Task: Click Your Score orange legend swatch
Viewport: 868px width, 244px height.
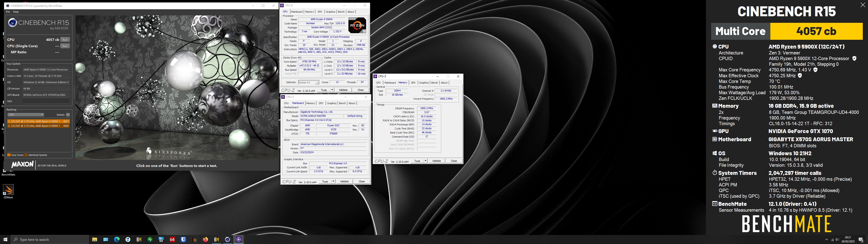Action: [x=9, y=155]
